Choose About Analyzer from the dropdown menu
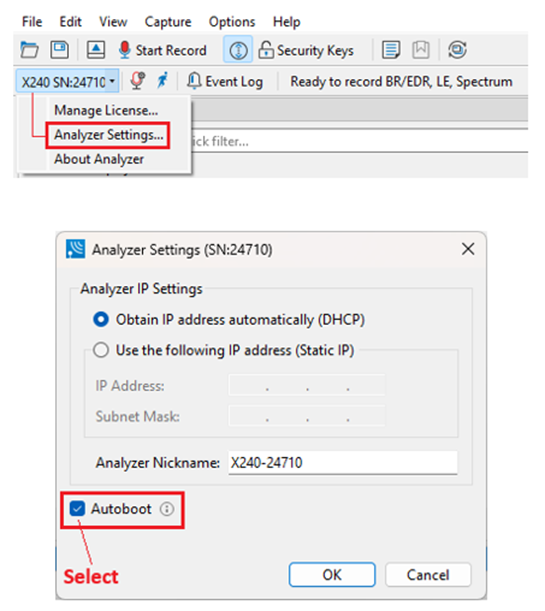Screen dimensions: 545x611 [x=99, y=159]
